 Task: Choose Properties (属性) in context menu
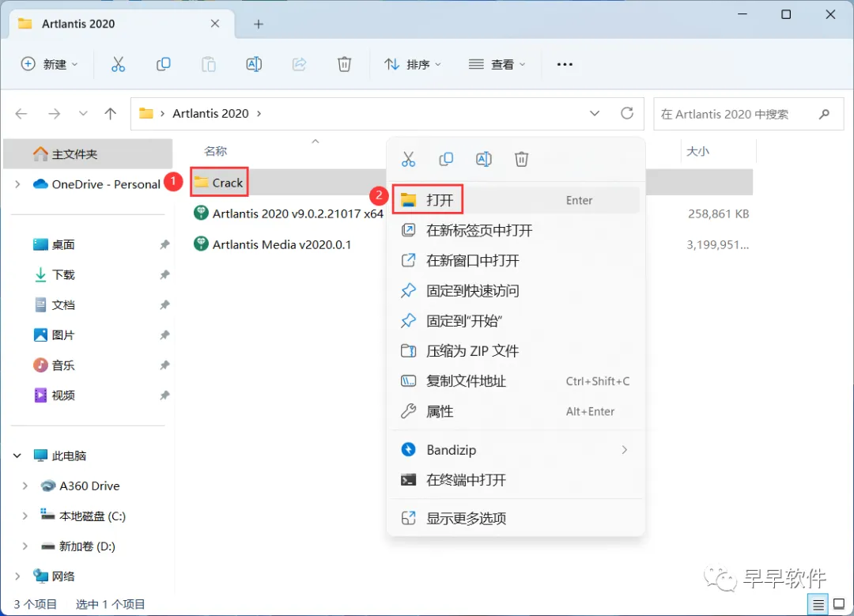[516, 411]
